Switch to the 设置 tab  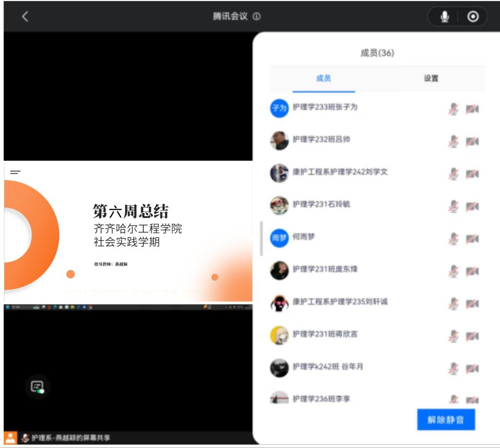pos(431,78)
